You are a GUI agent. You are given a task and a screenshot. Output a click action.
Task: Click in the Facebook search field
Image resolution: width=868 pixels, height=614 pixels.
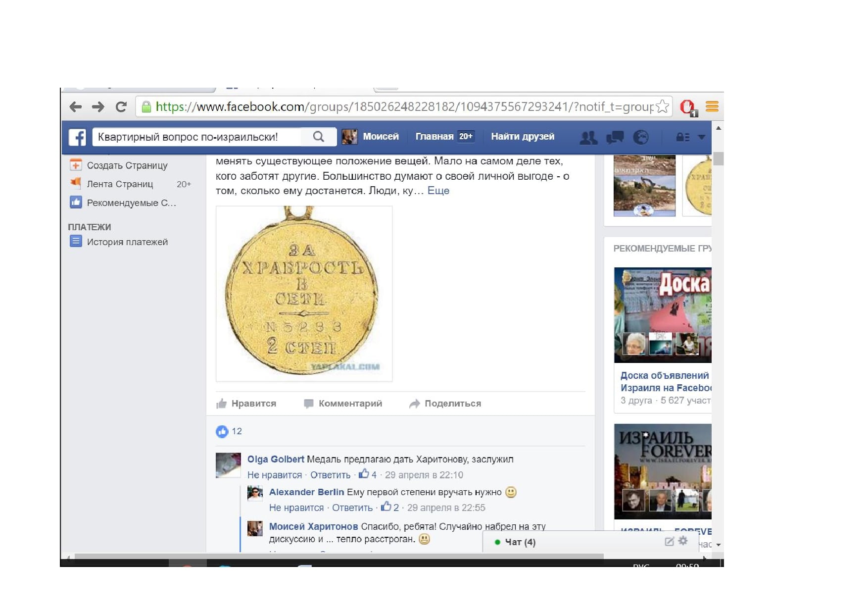197,137
